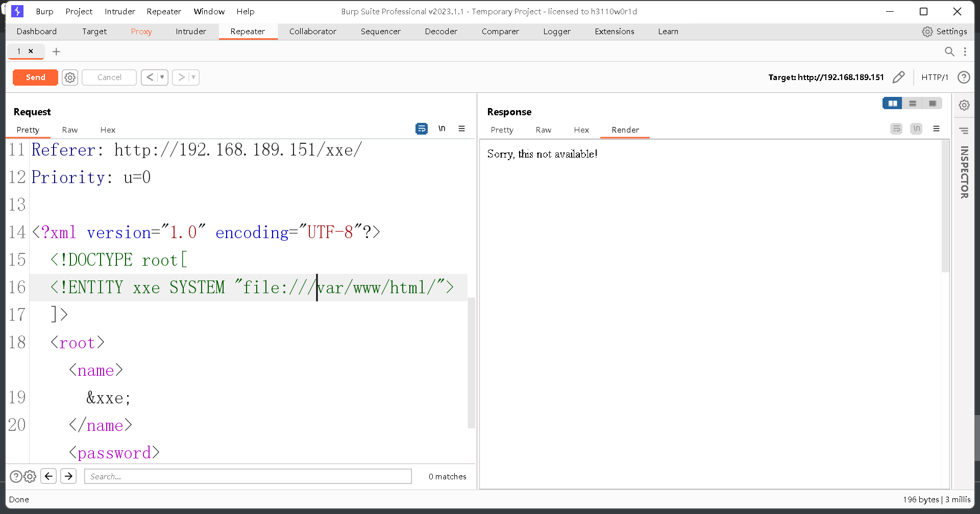Open Repeater tab options kebab menu
Screen dimensions: 980x514
click(x=965, y=52)
